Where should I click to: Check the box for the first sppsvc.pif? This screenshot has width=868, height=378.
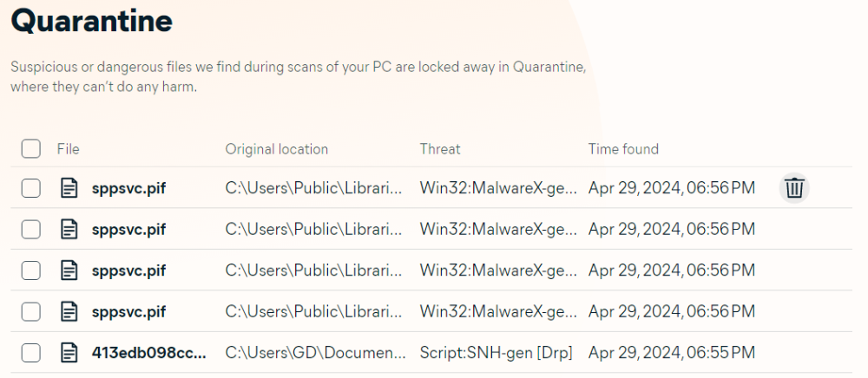(x=31, y=188)
